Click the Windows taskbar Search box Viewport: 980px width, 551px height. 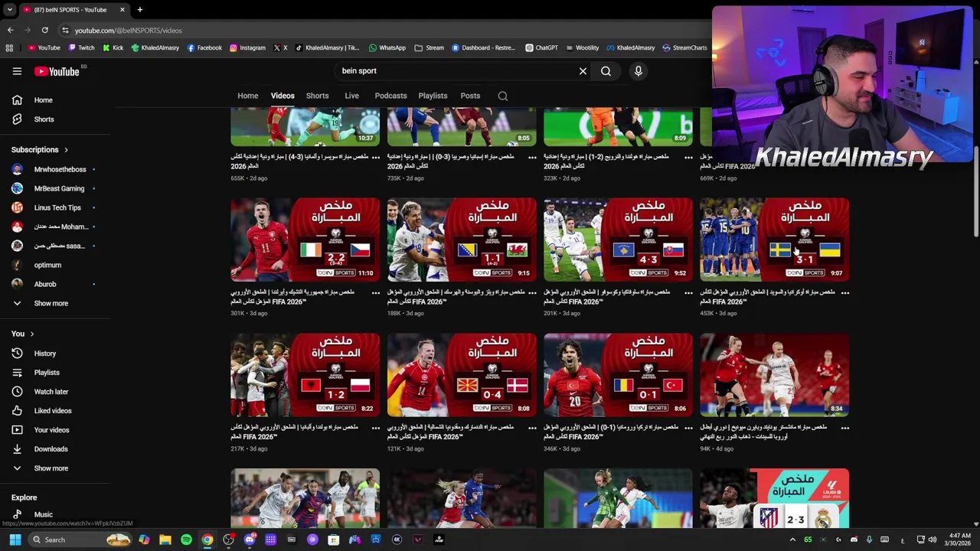(x=80, y=540)
